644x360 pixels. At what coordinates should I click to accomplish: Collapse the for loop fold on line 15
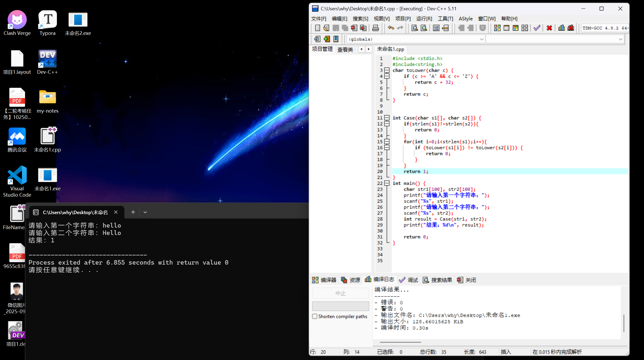387,142
